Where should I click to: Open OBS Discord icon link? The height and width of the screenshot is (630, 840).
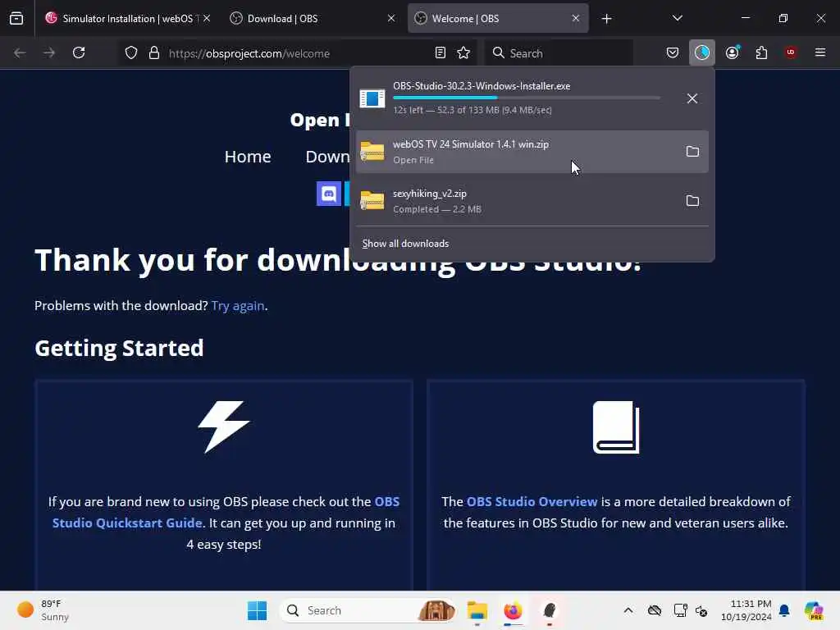point(328,194)
